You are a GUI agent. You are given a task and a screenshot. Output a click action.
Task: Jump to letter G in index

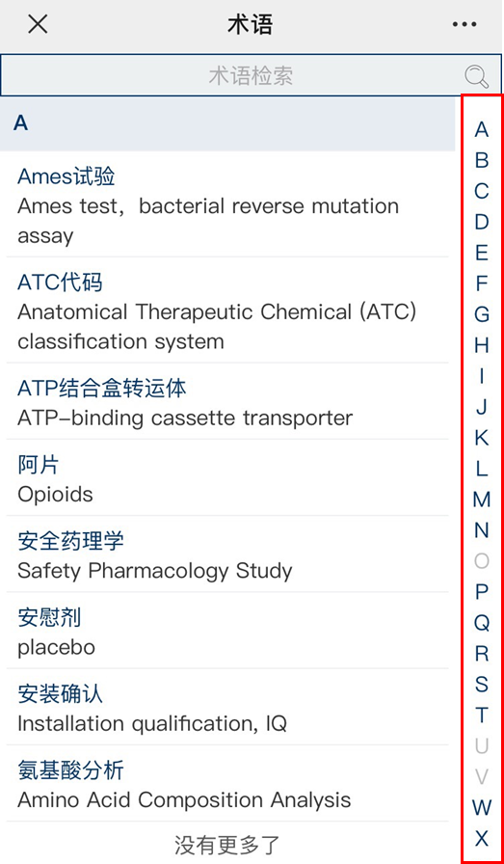[482, 314]
